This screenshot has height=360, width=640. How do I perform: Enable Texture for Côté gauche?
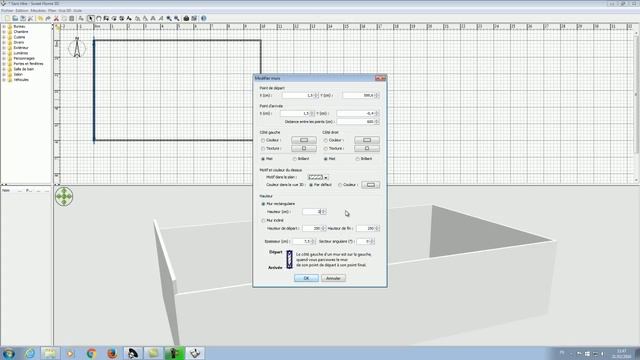point(263,149)
